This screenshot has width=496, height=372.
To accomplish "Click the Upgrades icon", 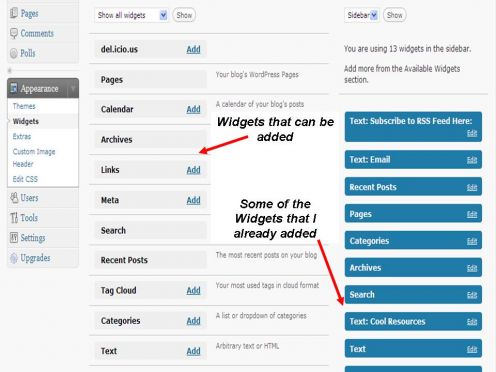I will click(14, 258).
